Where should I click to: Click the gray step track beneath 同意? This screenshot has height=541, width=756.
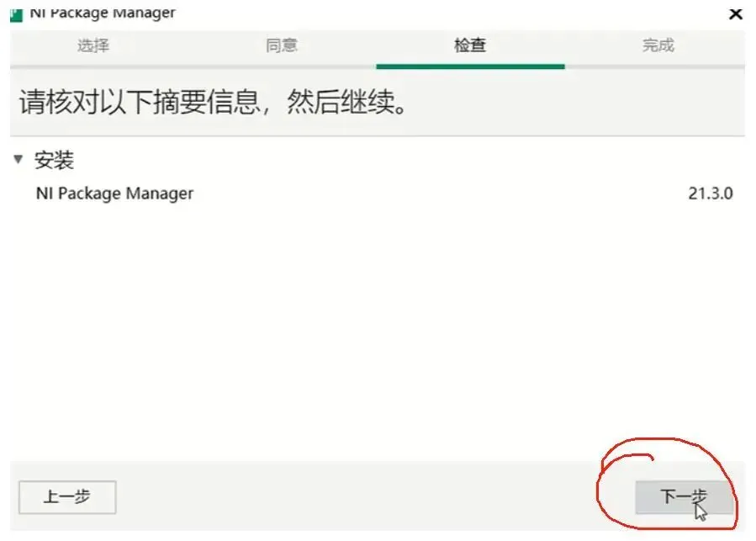tap(282, 66)
